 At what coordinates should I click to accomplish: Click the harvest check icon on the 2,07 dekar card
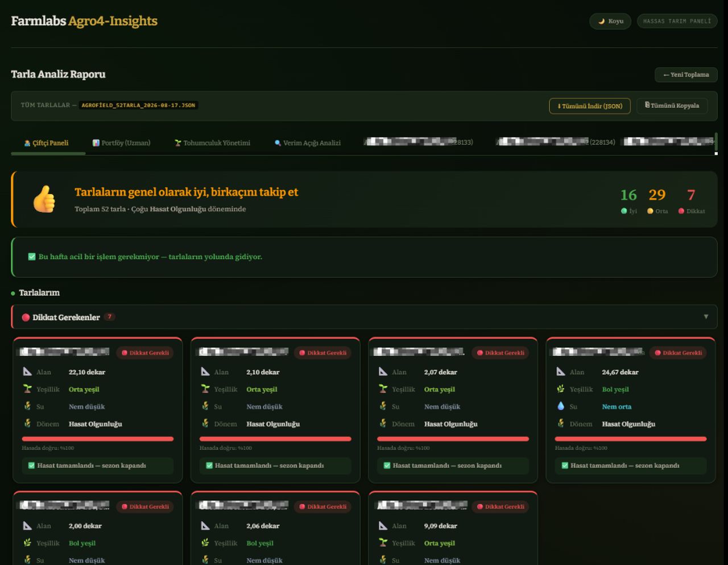[x=387, y=465]
